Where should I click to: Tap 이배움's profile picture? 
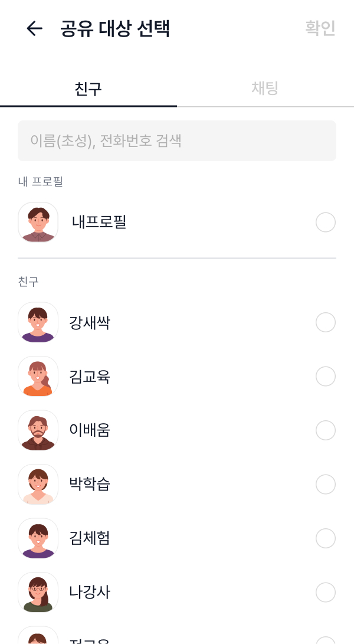[38, 430]
